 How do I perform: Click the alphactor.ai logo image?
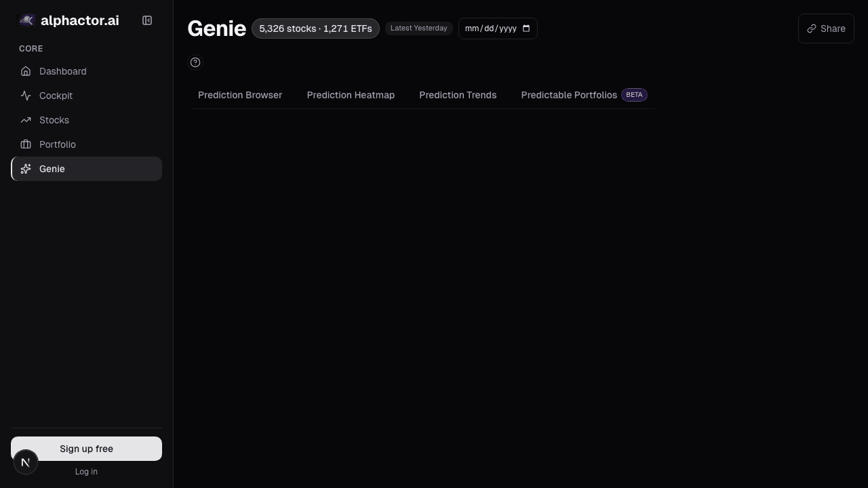click(x=26, y=20)
